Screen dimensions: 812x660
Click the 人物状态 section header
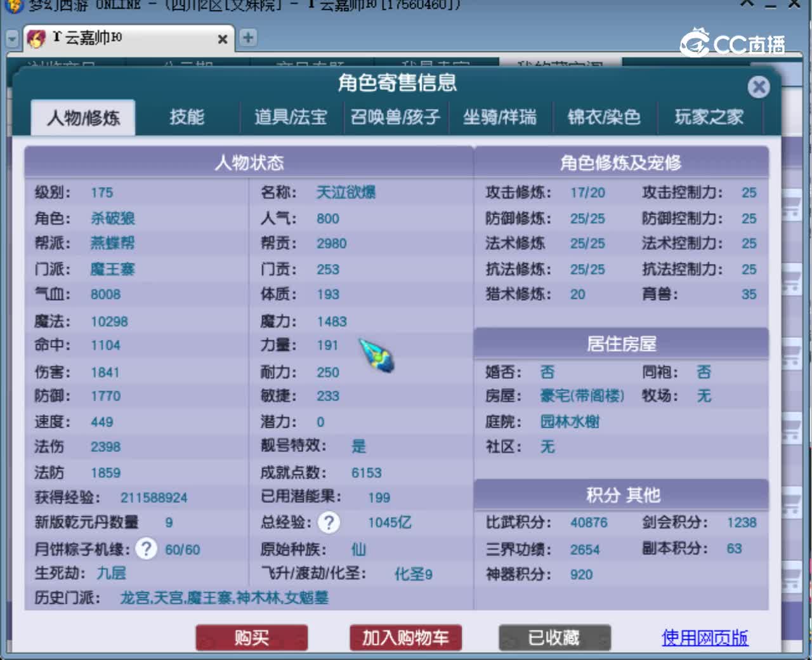pyautogui.click(x=249, y=162)
